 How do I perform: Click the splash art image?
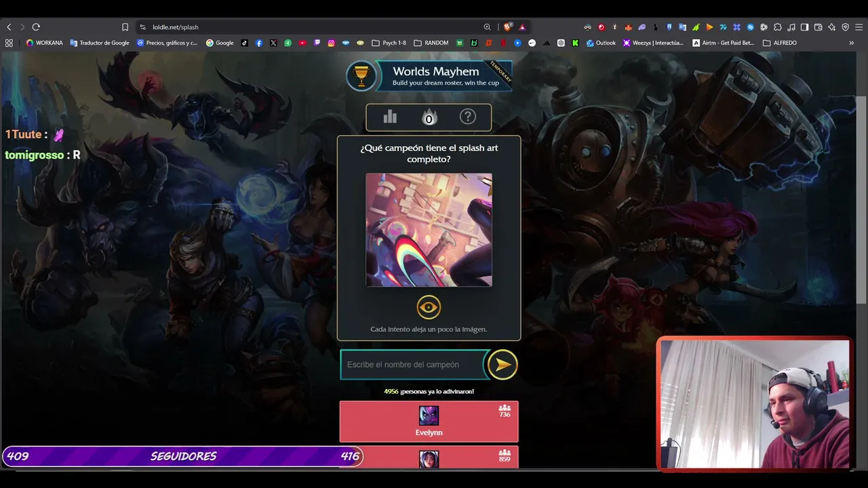429,230
